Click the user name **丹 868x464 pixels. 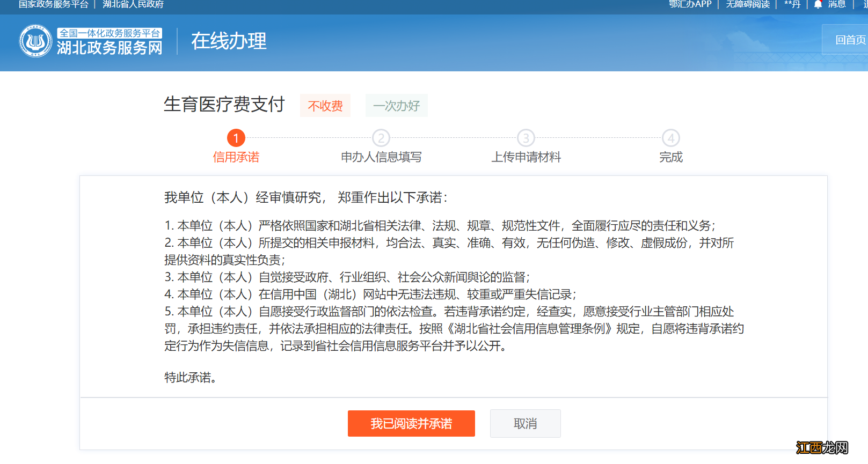coord(792,4)
